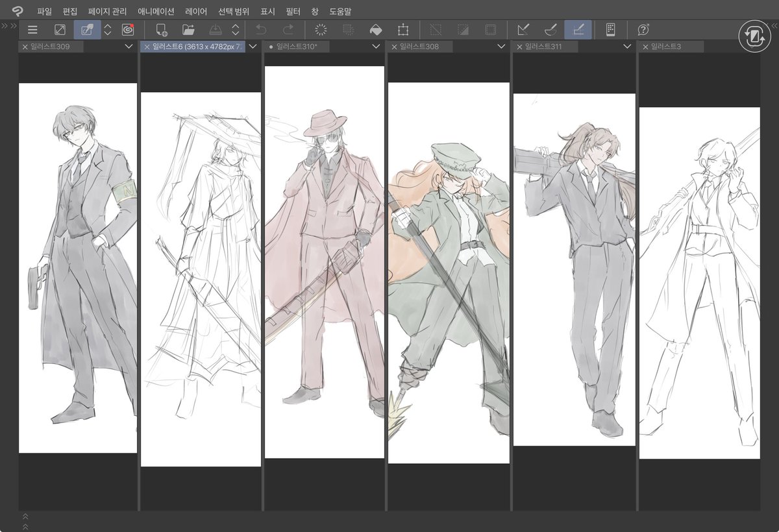Create a new canvas with the page-plus icon
779x532 pixels.
tap(162, 29)
